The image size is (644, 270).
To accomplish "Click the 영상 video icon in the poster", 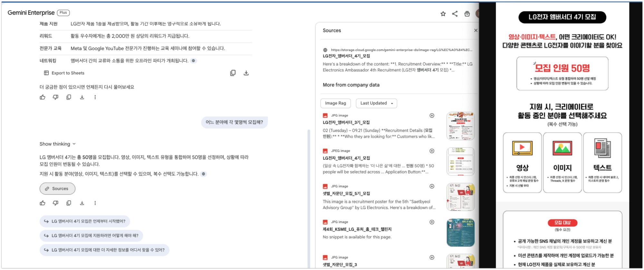I will coord(522,148).
